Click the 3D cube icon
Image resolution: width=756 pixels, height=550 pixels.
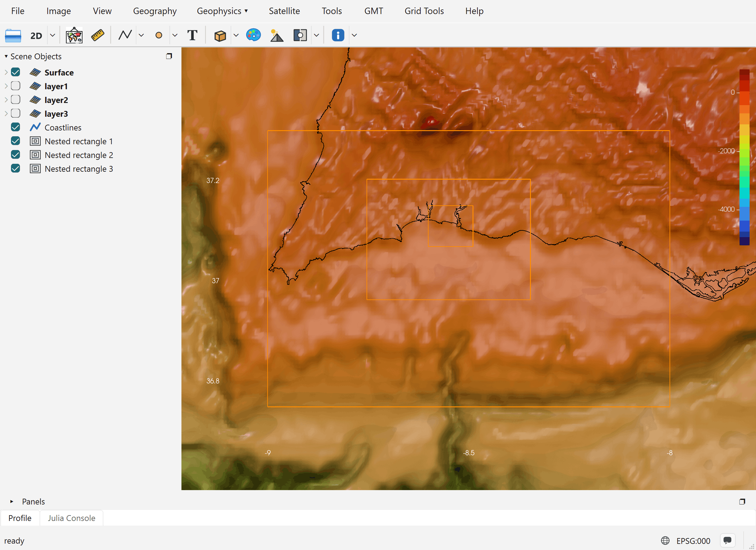220,35
